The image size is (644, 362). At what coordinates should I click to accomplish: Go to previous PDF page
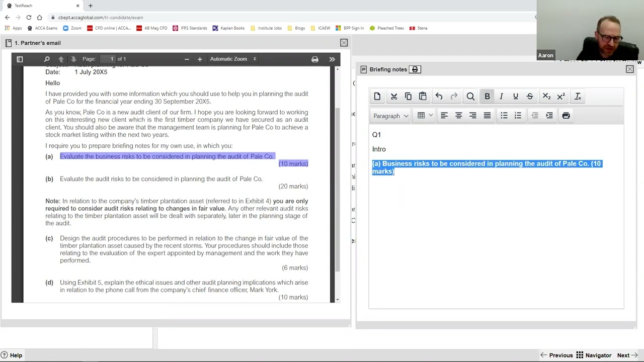tap(61, 59)
